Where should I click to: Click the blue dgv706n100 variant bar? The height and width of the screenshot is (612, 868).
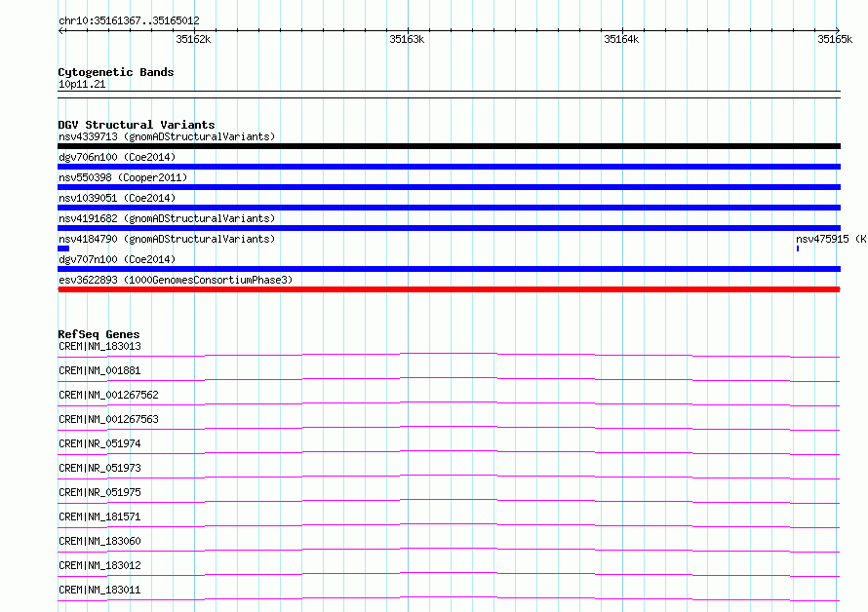pos(449,167)
